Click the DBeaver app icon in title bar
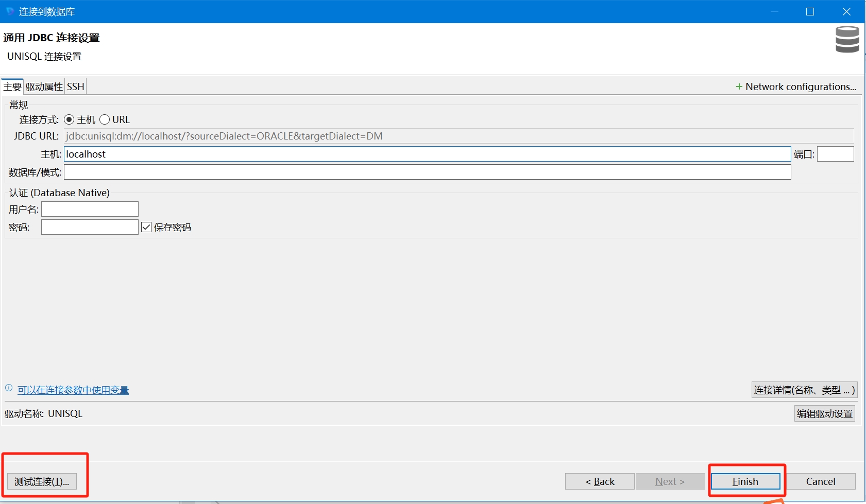The width and height of the screenshot is (866, 504). click(x=10, y=11)
